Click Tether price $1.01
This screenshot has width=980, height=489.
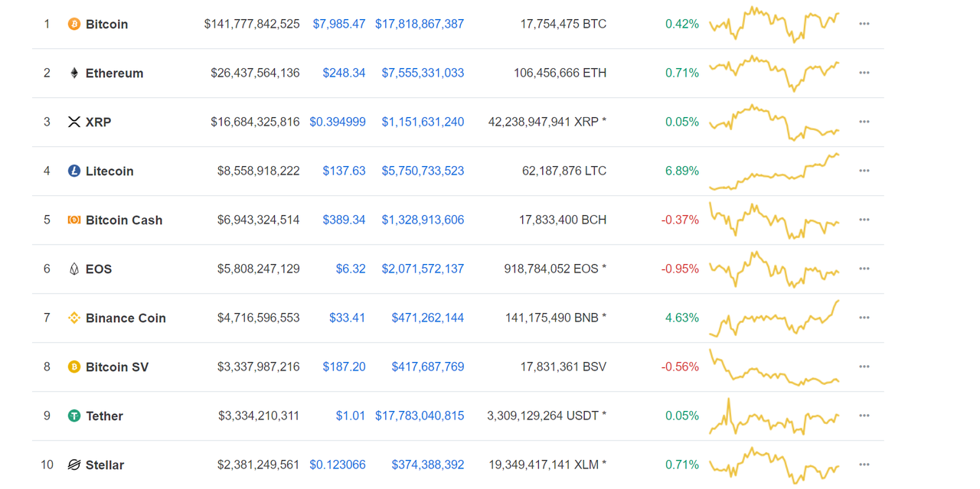[x=351, y=416]
